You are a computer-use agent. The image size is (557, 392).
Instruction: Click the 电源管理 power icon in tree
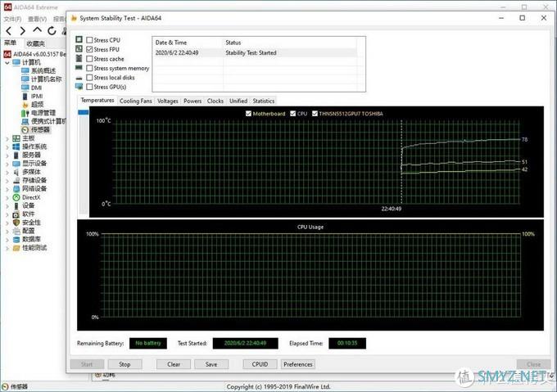click(25, 113)
